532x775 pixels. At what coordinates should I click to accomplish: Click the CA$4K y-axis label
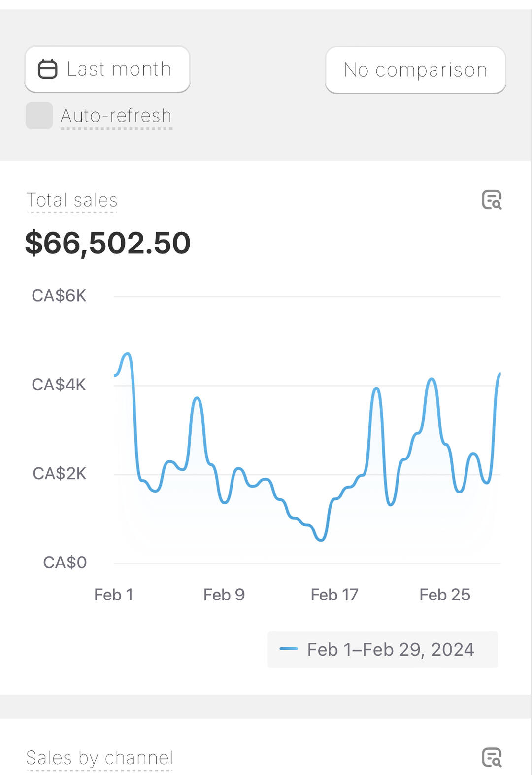click(59, 385)
